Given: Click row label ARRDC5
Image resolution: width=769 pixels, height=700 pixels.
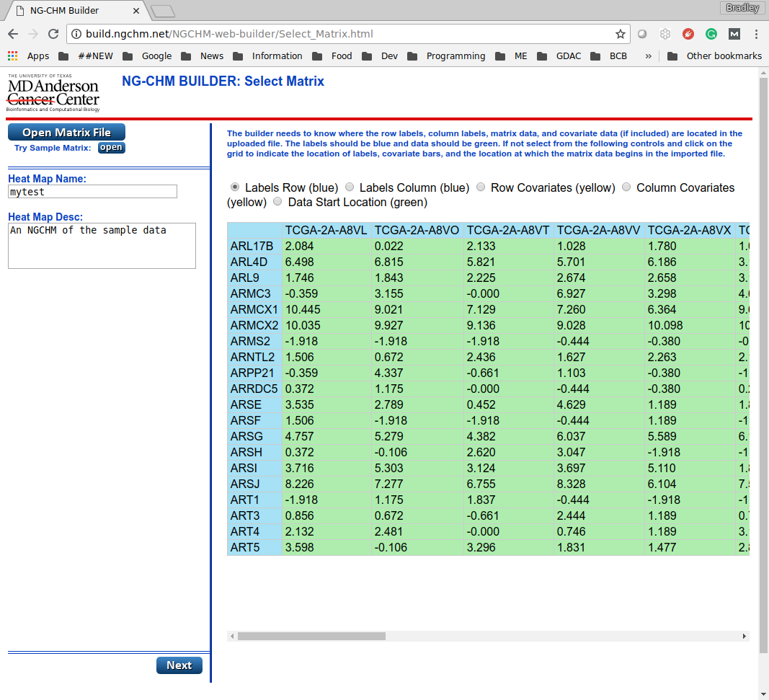Looking at the screenshot, I should pos(254,389).
